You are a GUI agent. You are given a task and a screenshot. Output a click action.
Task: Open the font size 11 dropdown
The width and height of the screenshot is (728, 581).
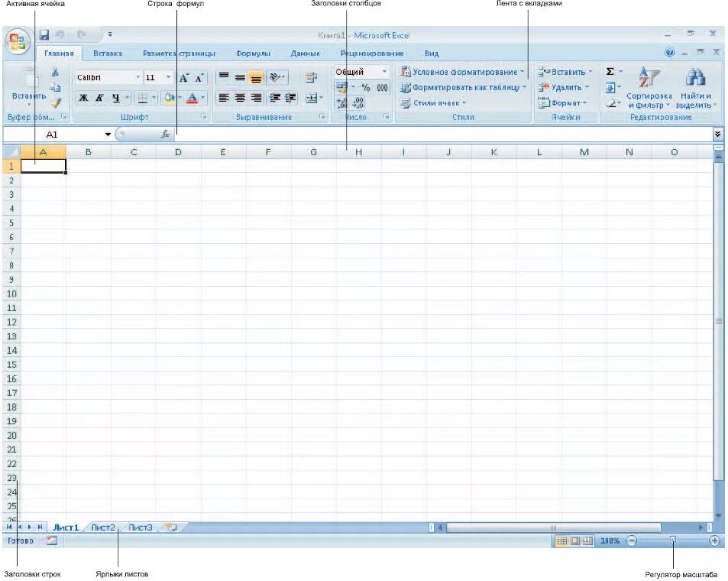[x=168, y=77]
